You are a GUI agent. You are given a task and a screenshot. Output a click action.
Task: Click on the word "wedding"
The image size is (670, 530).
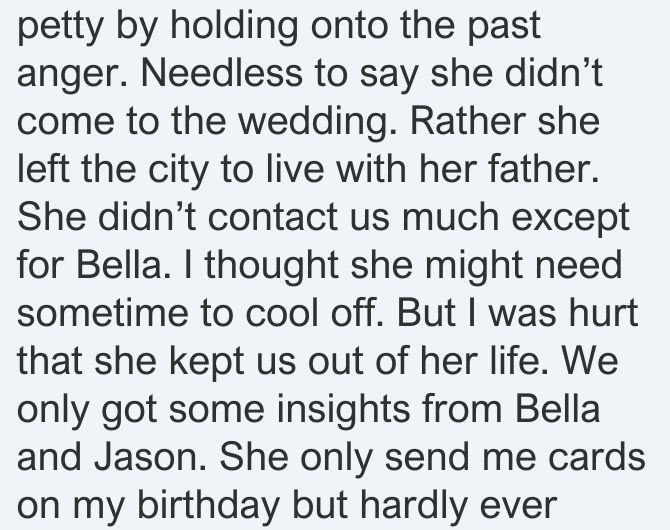[317, 123]
